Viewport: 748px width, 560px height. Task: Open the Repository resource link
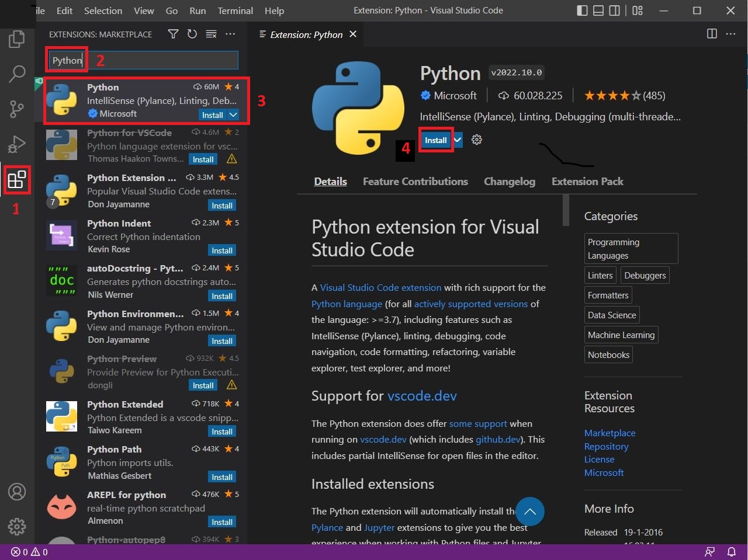(x=606, y=447)
